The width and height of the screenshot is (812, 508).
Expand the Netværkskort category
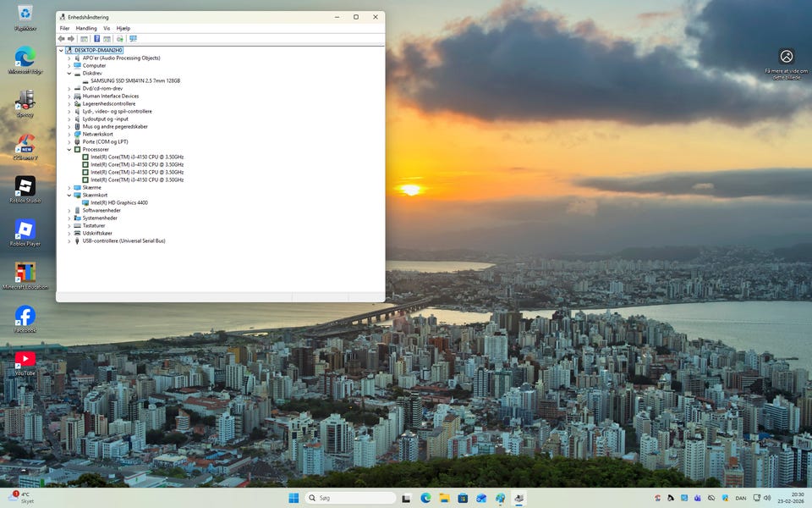[x=69, y=135]
